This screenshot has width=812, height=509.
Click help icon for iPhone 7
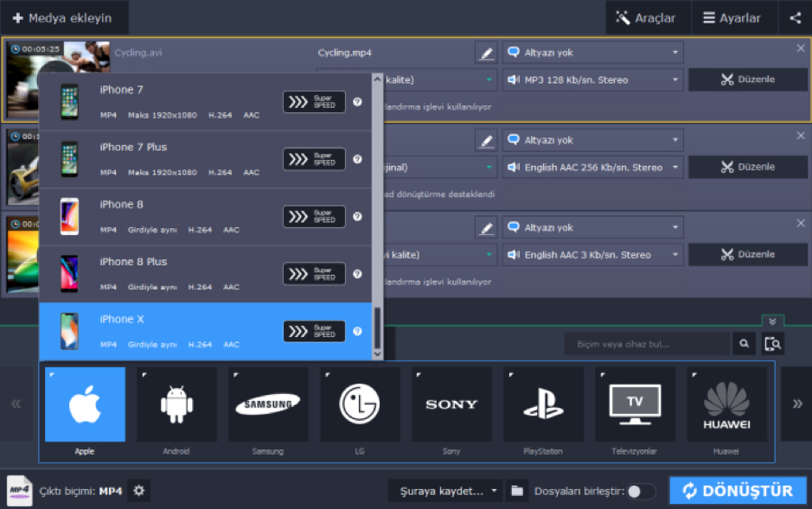[357, 102]
